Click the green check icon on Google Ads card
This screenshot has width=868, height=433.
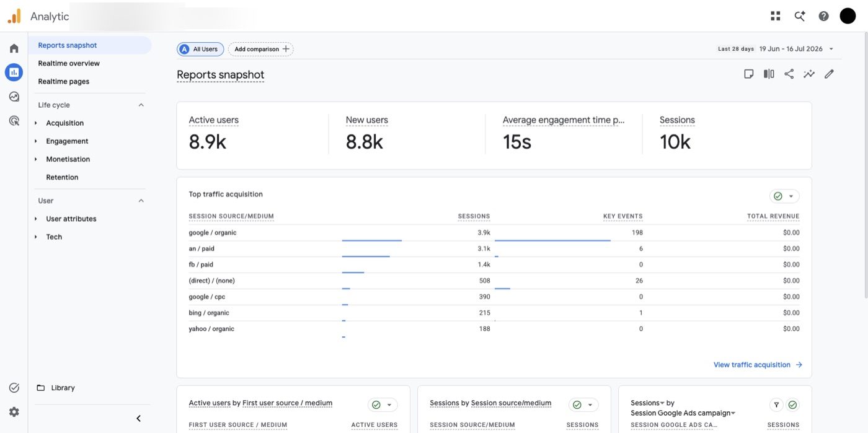click(792, 405)
